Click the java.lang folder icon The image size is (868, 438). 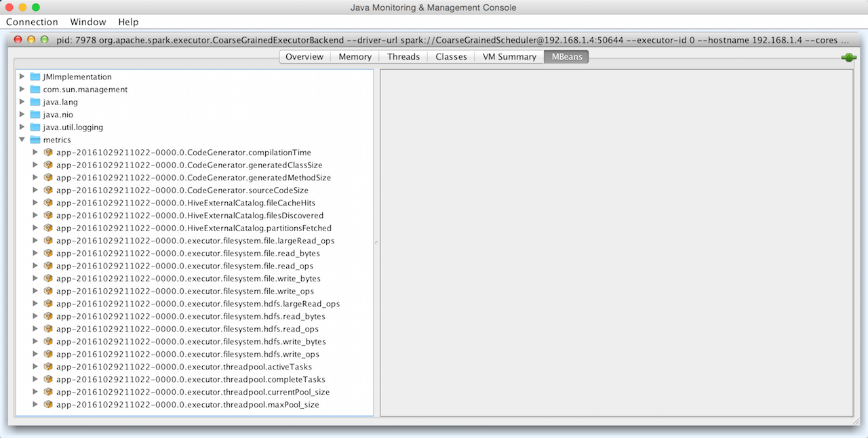[x=35, y=102]
